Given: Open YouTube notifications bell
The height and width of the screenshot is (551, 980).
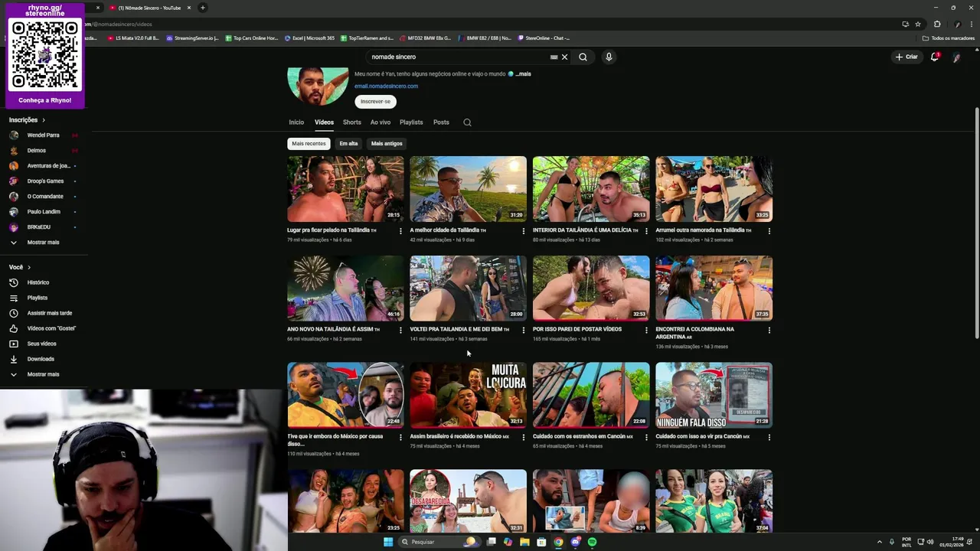Looking at the screenshot, I should tap(934, 57).
